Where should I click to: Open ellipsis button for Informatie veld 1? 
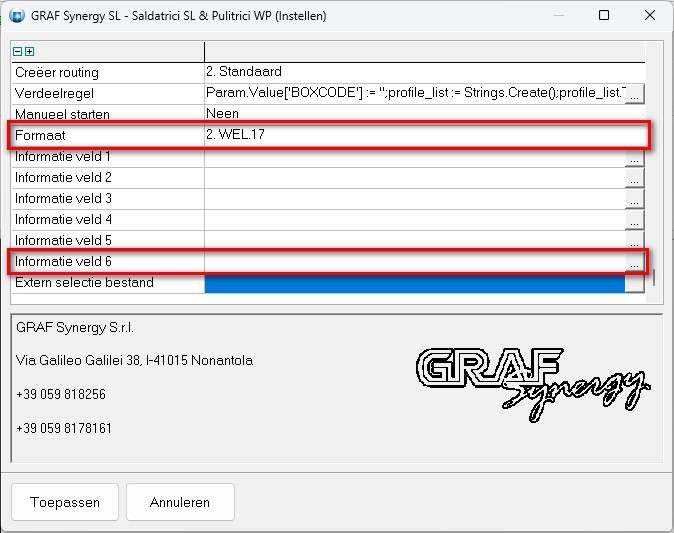point(634,159)
